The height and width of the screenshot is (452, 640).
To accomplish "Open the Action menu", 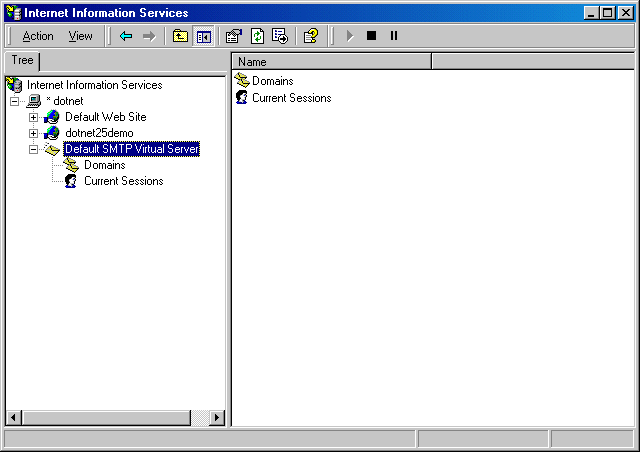I will (x=38, y=36).
